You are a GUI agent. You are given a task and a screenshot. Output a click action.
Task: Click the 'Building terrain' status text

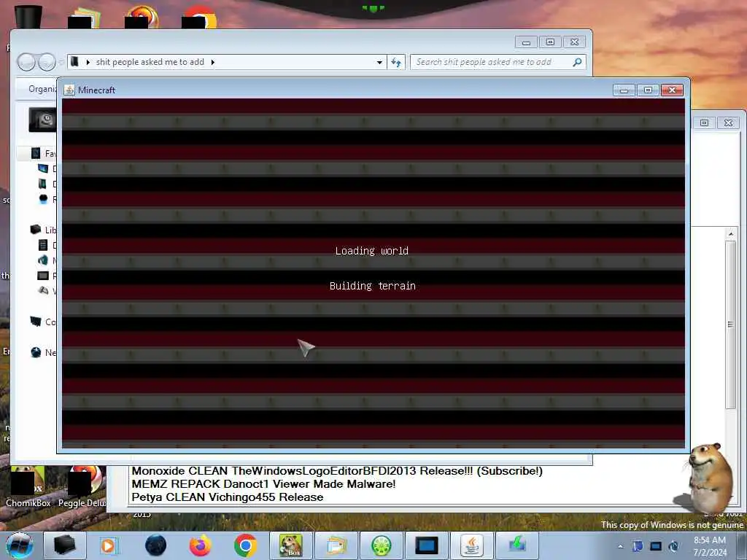pyautogui.click(x=373, y=286)
